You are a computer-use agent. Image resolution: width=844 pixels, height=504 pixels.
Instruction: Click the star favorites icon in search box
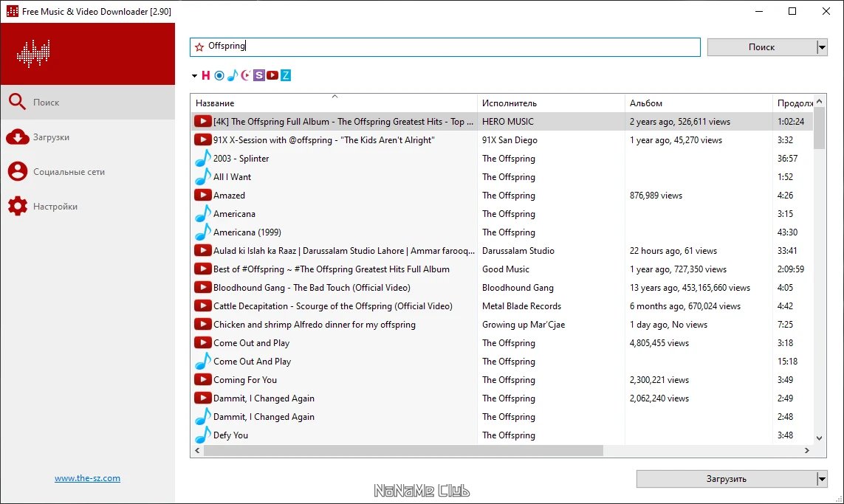point(199,46)
